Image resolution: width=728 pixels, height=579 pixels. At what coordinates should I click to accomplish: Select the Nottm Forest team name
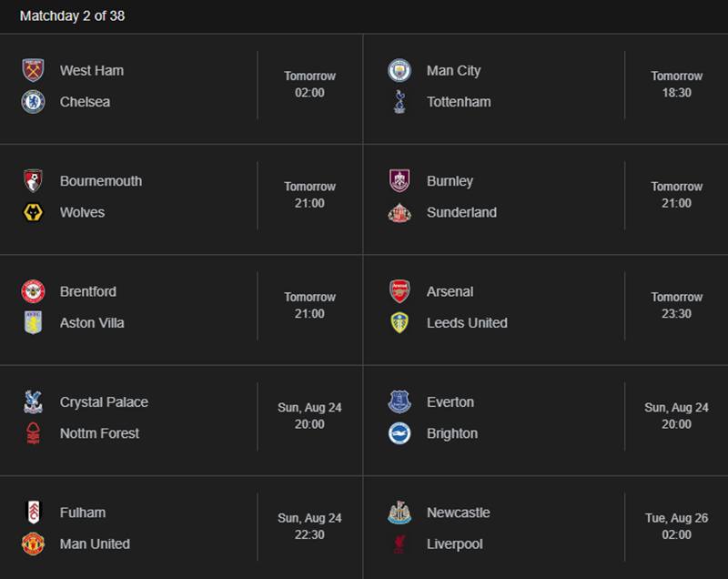click(x=99, y=433)
